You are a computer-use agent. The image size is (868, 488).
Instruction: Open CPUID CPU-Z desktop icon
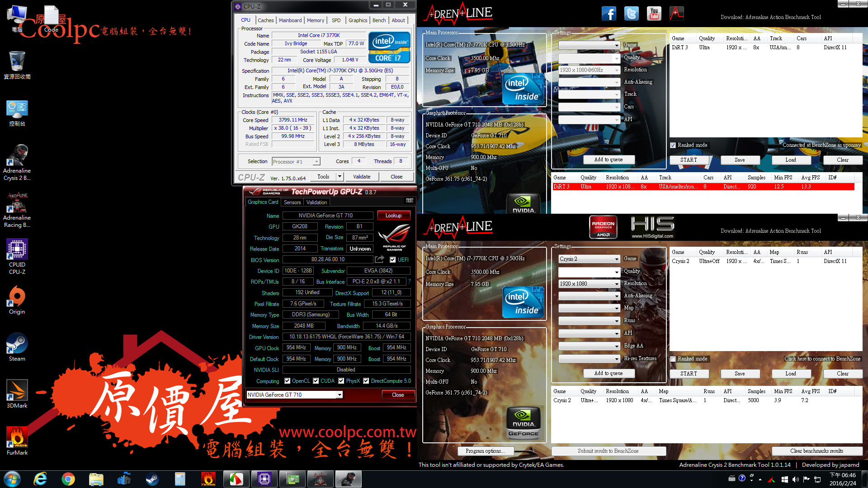pyautogui.click(x=17, y=257)
